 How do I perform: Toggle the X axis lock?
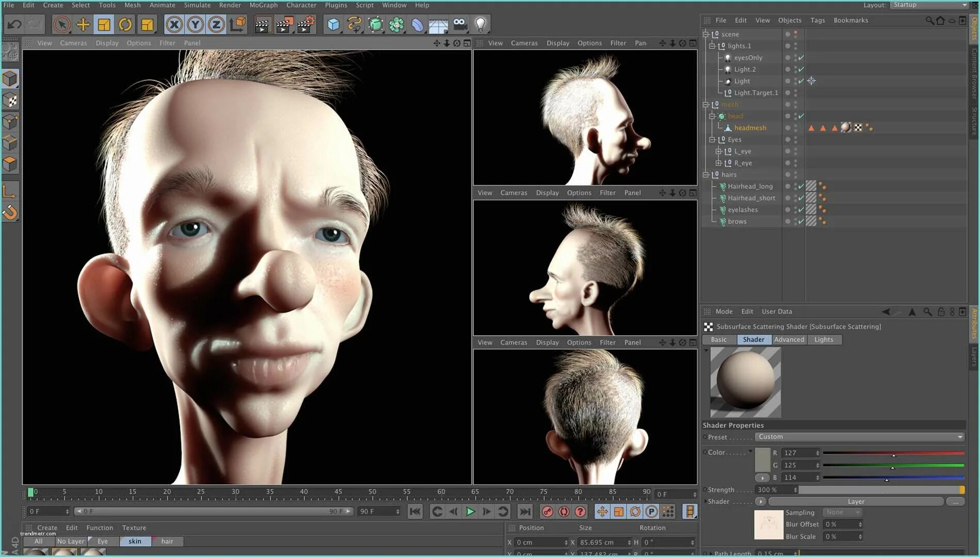pyautogui.click(x=174, y=24)
